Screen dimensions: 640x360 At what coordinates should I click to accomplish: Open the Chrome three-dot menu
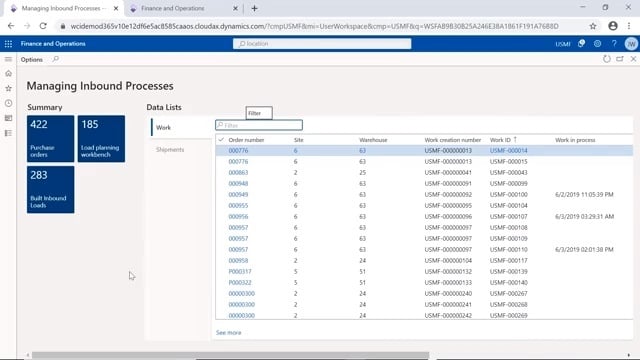click(x=629, y=26)
